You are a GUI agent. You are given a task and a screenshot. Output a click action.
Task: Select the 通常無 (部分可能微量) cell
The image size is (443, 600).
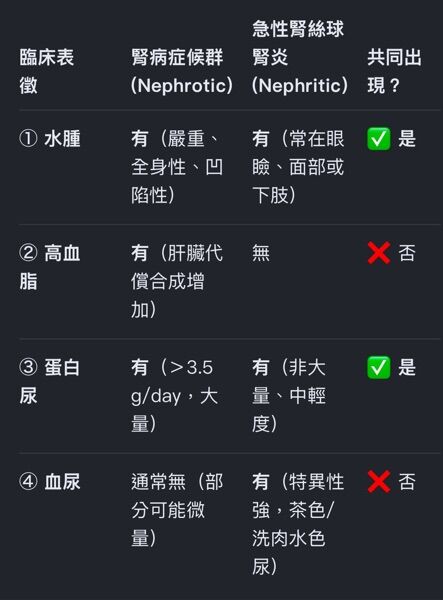(177, 510)
